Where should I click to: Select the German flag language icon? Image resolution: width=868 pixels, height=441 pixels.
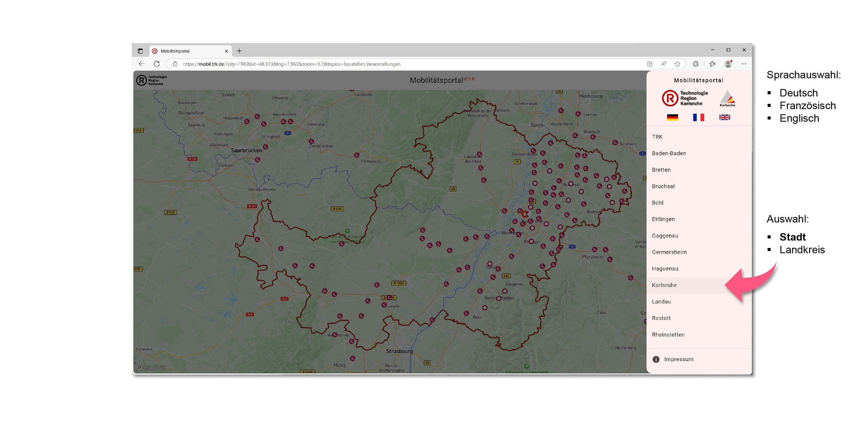point(672,117)
